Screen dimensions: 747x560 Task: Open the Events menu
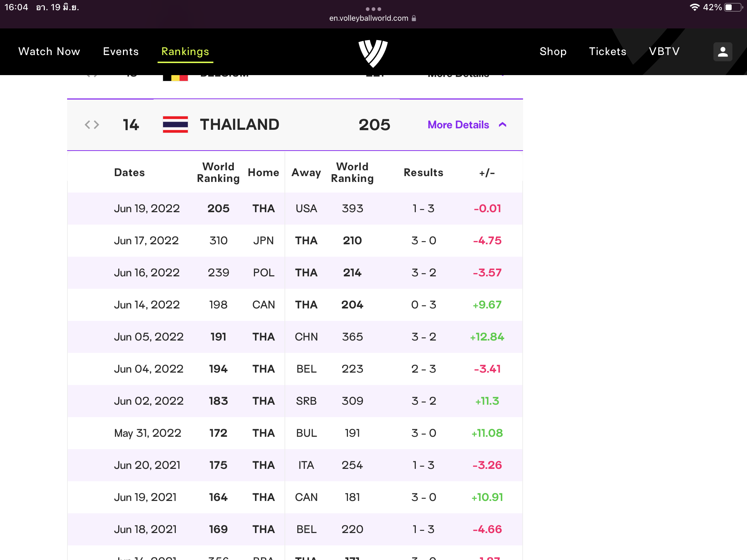[121, 51]
